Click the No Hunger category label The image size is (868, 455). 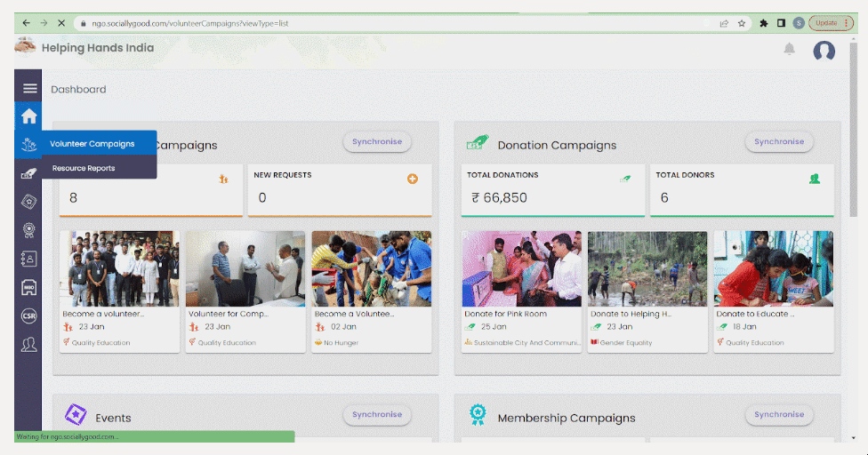(341, 343)
